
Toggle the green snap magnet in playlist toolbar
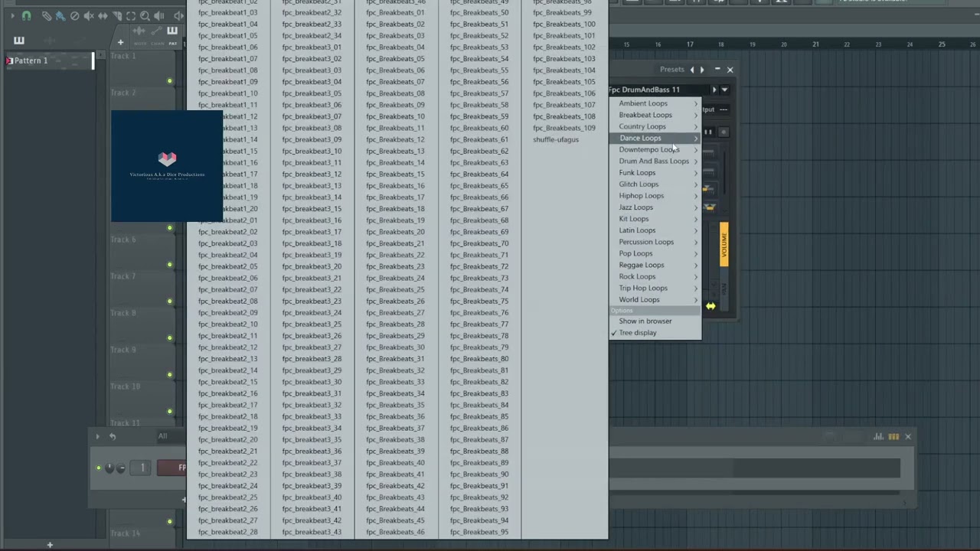(27, 15)
